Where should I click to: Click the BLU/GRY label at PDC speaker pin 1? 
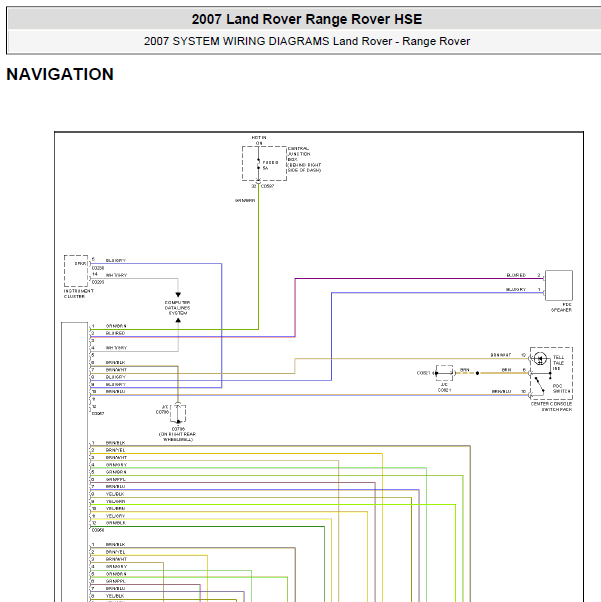[516, 289]
